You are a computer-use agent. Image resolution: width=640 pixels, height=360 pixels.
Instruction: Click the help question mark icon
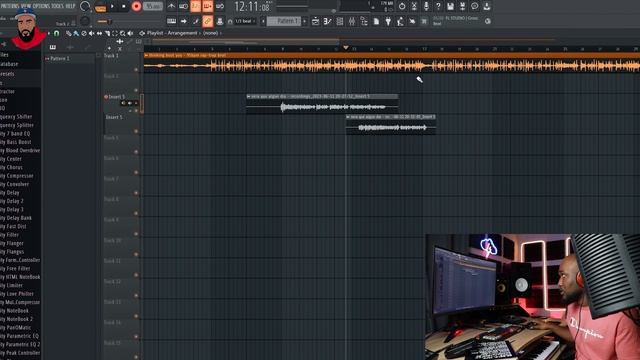(x=438, y=7)
